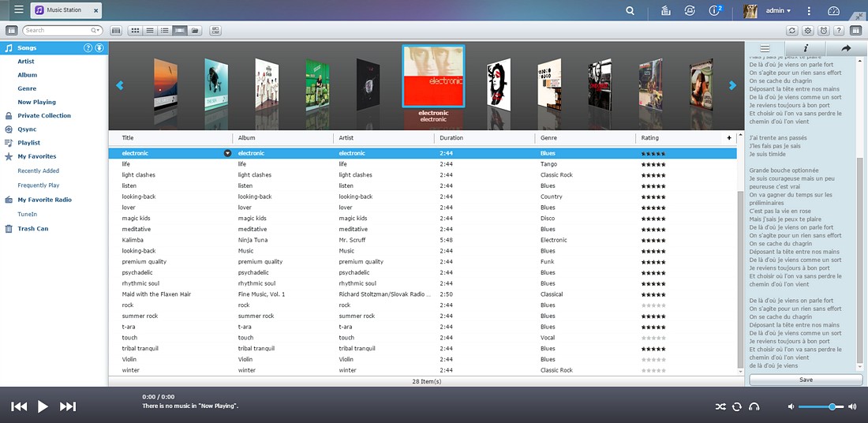Switch to the info tab in side panel
The height and width of the screenshot is (423, 868).
(806, 48)
